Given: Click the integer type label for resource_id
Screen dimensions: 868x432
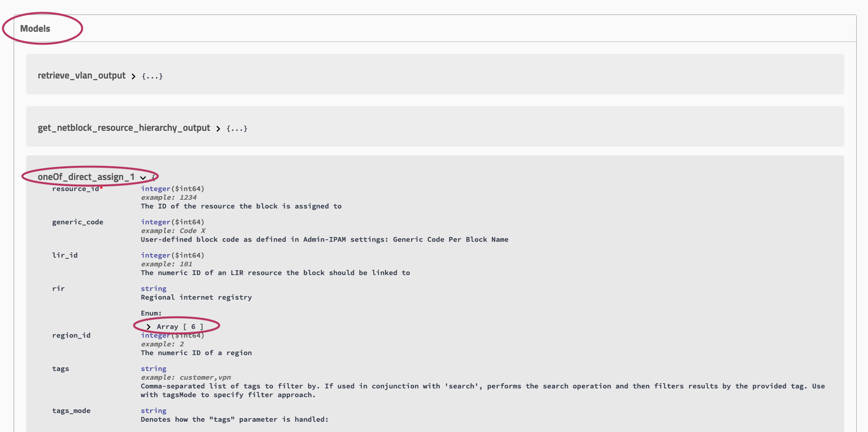Looking at the screenshot, I should coord(156,189).
